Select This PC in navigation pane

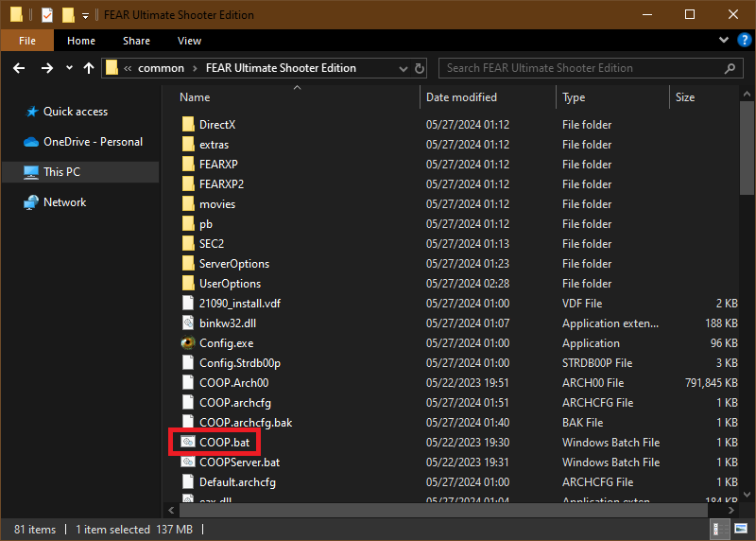coord(80,172)
